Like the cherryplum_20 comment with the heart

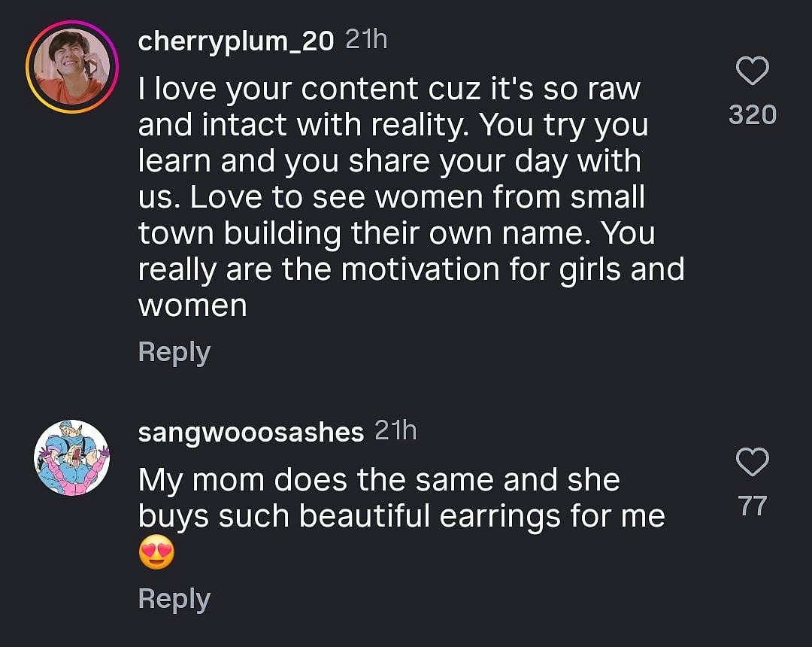pos(752,72)
